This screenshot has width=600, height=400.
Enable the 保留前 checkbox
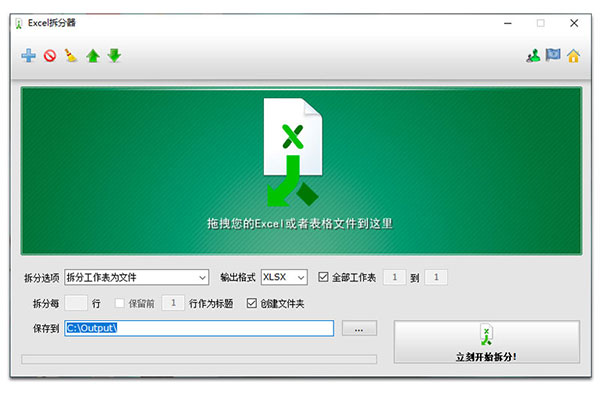pyautogui.click(x=120, y=303)
